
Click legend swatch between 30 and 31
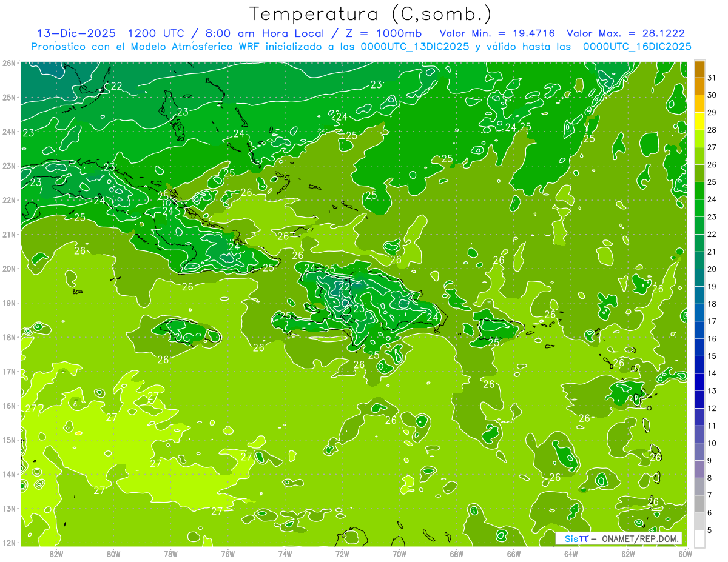tap(699, 87)
